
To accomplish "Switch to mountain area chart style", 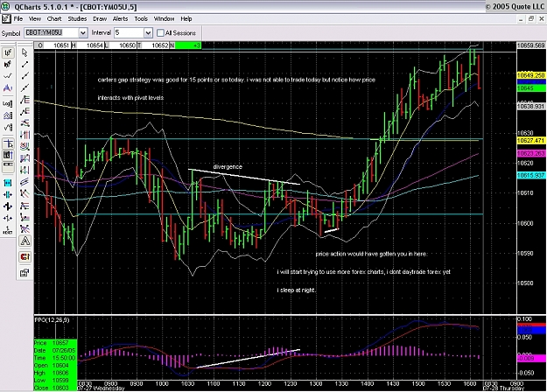I will coord(8,87).
